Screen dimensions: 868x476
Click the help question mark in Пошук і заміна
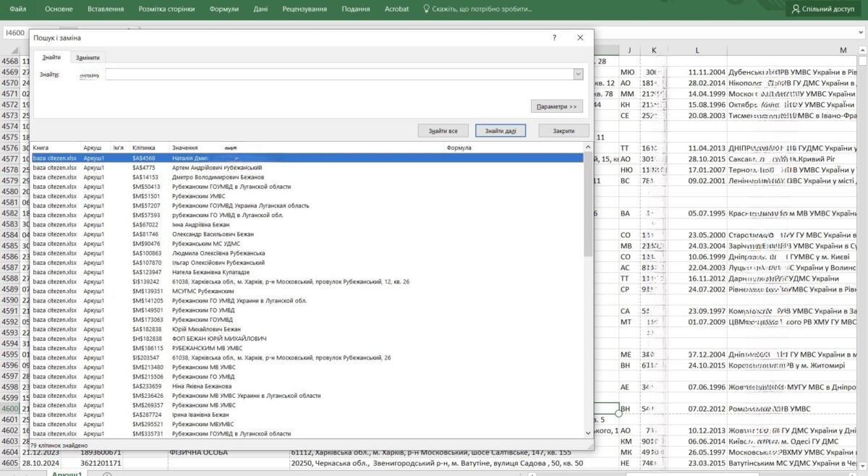pos(554,38)
